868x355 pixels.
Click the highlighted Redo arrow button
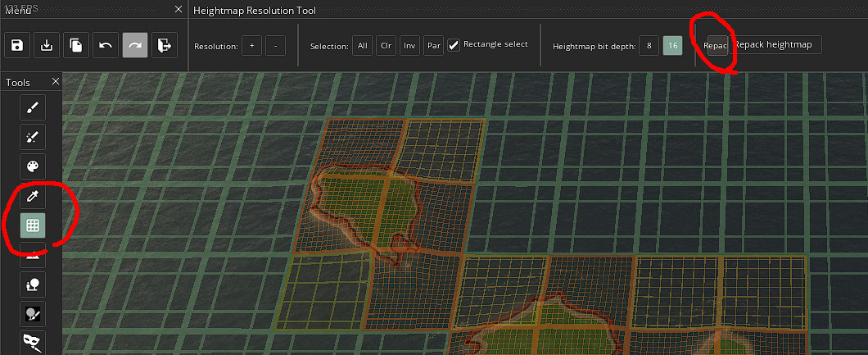135,45
